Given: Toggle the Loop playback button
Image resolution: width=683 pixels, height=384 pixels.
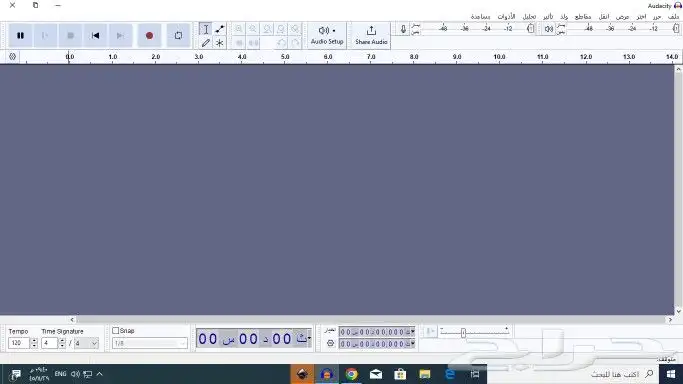Looking at the screenshot, I should [178, 35].
